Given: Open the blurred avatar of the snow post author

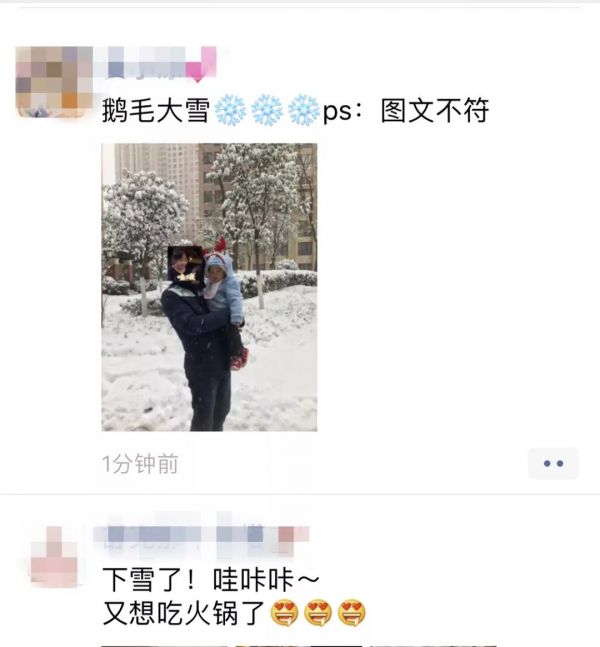Looking at the screenshot, I should coord(54,82).
